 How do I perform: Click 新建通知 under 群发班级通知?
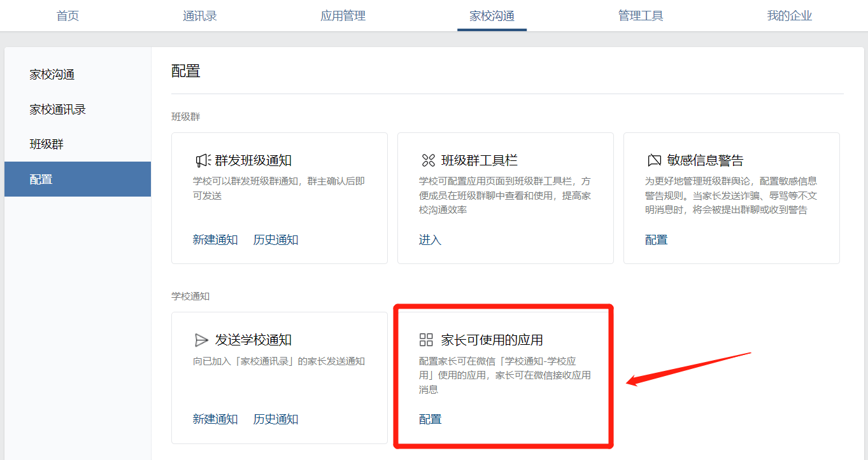(x=215, y=240)
